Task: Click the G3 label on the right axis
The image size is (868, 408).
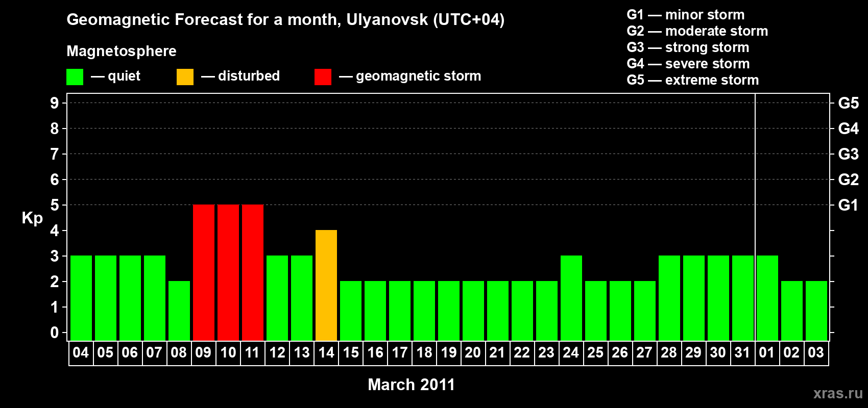Action: coord(849,154)
